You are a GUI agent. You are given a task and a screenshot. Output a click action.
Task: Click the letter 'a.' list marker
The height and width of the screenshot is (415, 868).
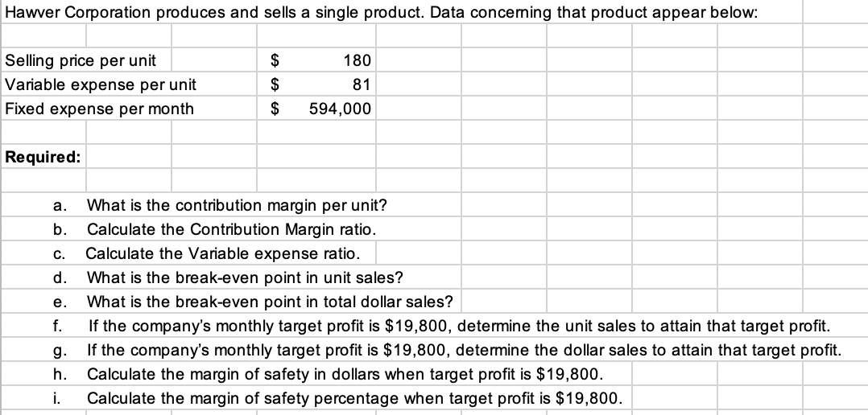tap(60, 206)
